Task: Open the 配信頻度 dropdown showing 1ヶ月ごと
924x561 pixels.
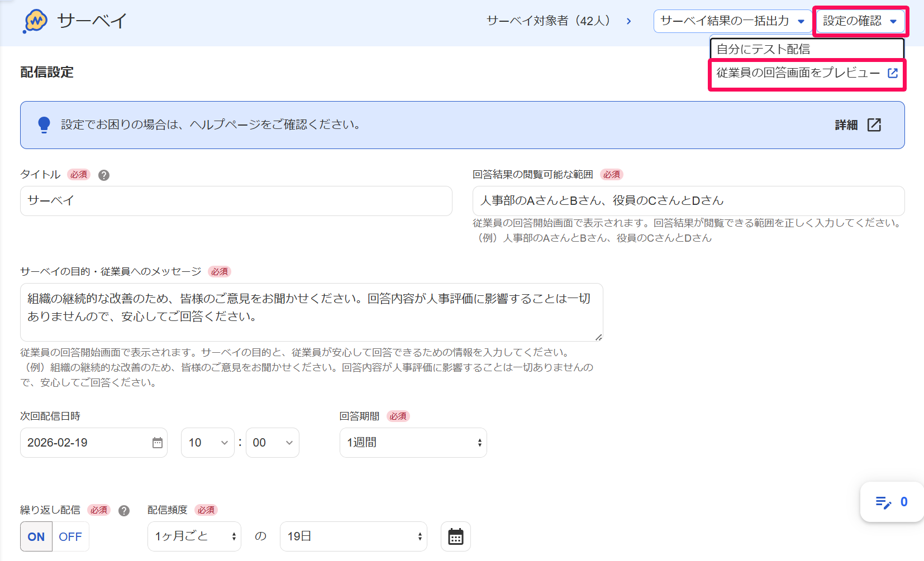Action: (x=194, y=536)
